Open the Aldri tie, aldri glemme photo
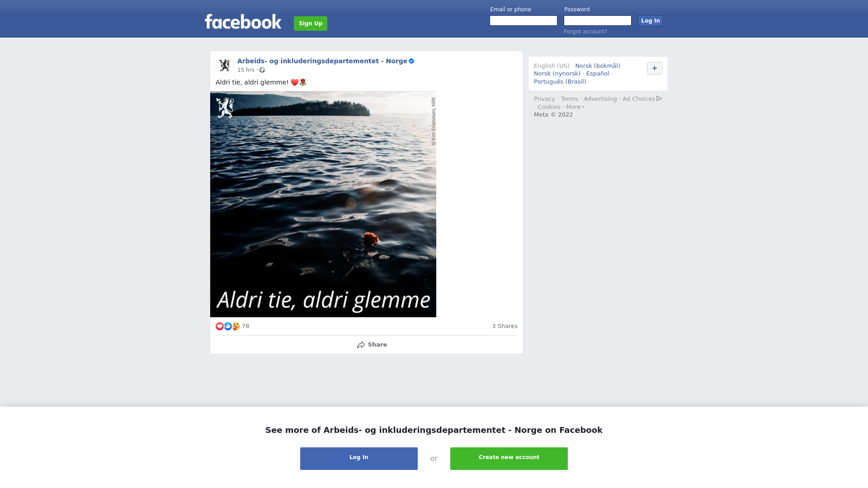Viewport: 868px width, 488px height. (323, 204)
